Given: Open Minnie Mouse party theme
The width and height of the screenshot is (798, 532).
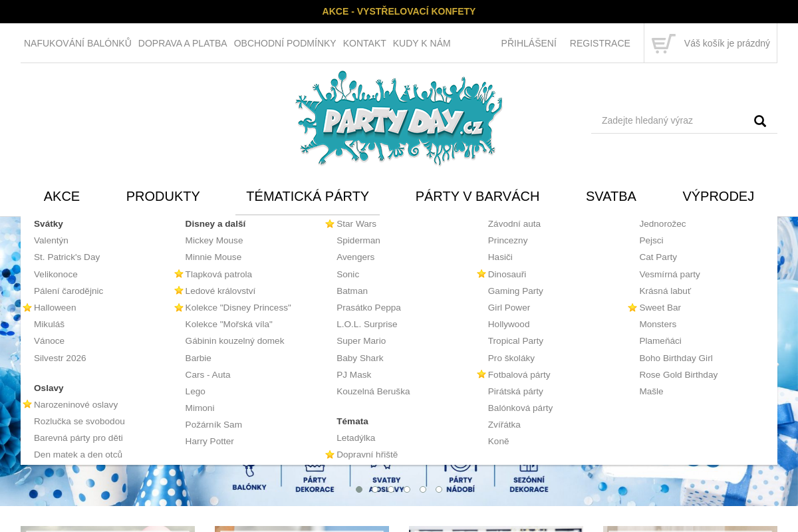Looking at the screenshot, I should (x=213, y=257).
